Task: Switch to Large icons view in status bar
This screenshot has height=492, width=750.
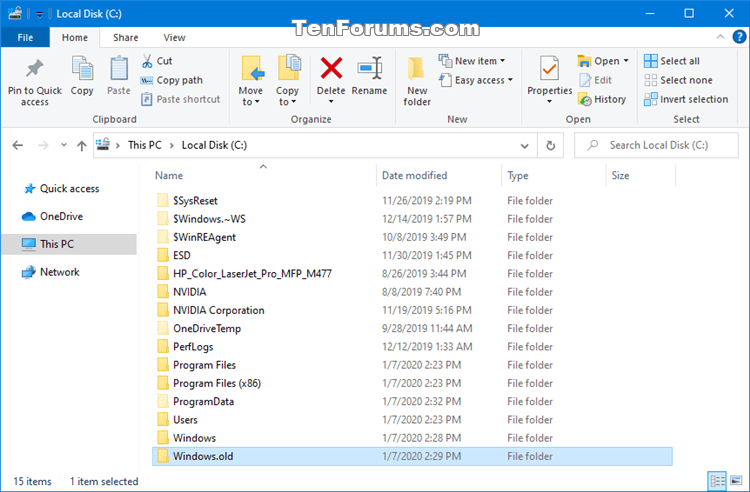Action: pyautogui.click(x=736, y=481)
